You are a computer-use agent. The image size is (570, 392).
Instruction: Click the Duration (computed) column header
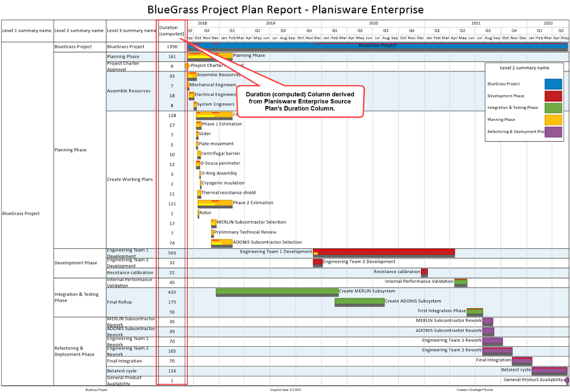(172, 31)
